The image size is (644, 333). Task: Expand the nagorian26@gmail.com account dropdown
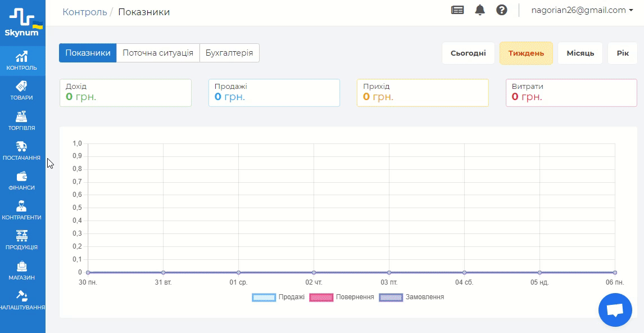582,10
